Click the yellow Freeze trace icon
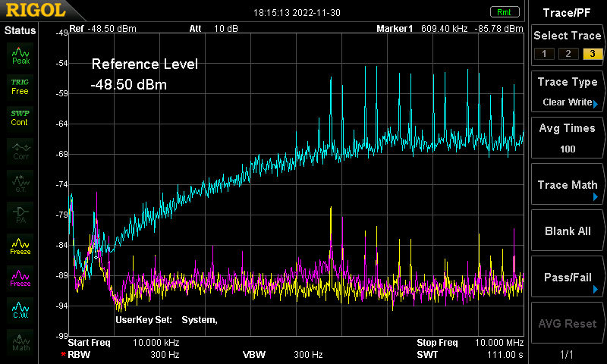The width and height of the screenshot is (607, 364). (x=20, y=246)
